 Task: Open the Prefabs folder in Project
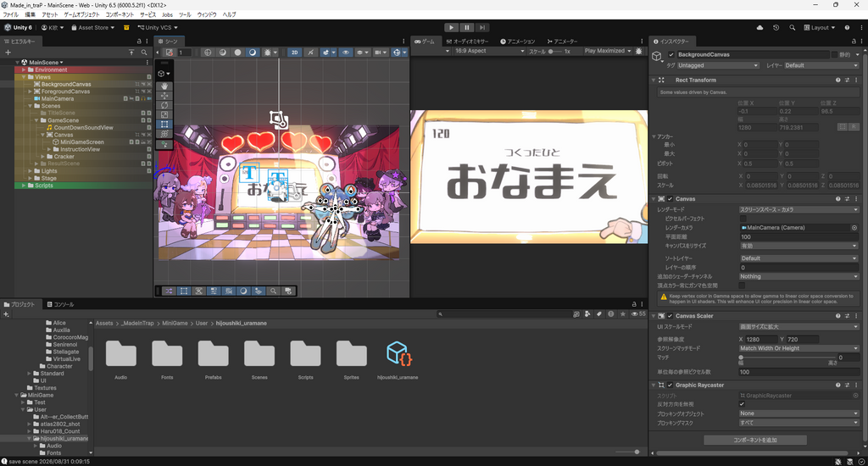tap(213, 358)
